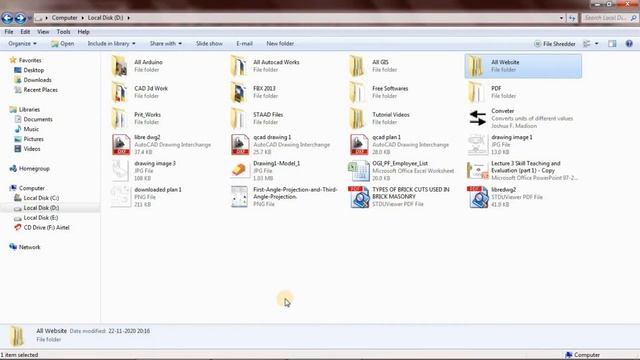This screenshot has height=360, width=640.
Task: Select the libre dwg2 DXF file icon
Action: click(121, 144)
